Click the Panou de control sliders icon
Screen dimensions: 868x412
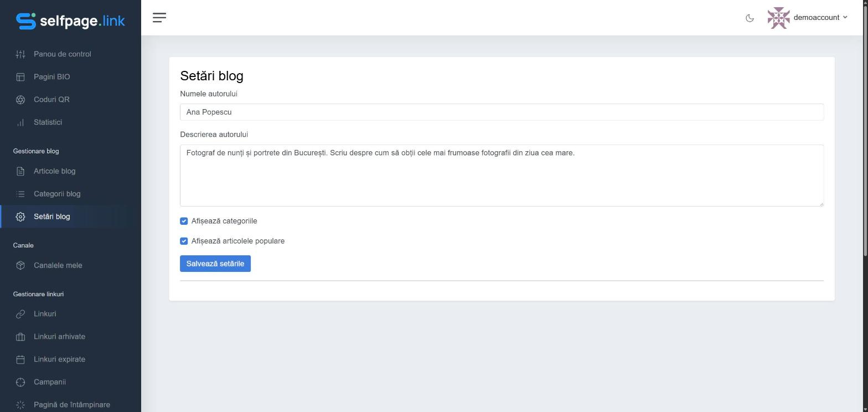[x=20, y=54]
